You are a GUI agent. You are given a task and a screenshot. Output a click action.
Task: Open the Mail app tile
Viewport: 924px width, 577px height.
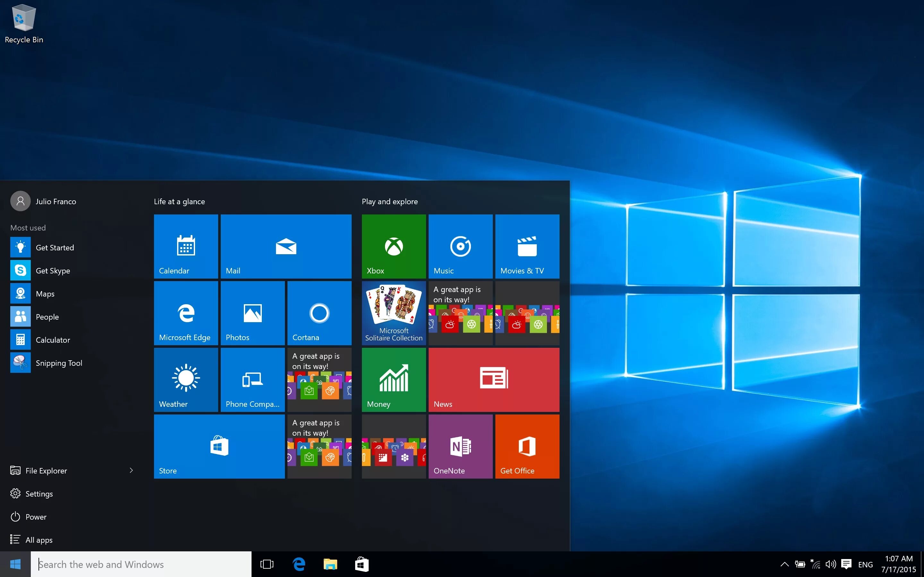coord(286,247)
